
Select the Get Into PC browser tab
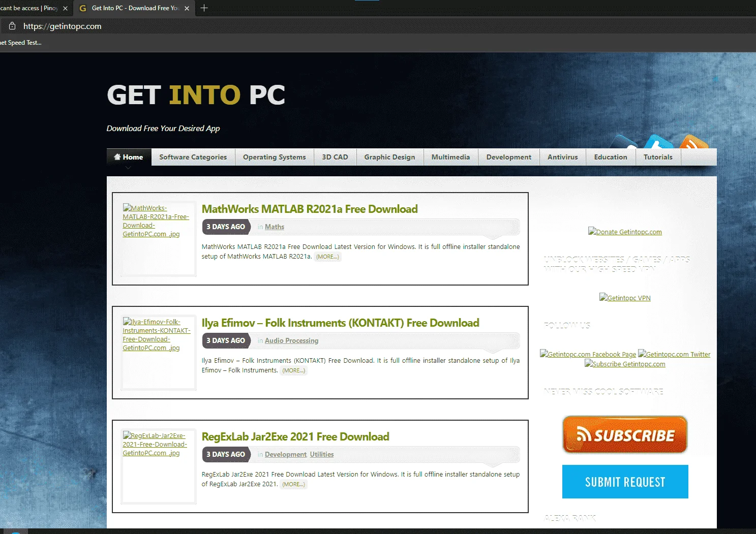pos(135,8)
